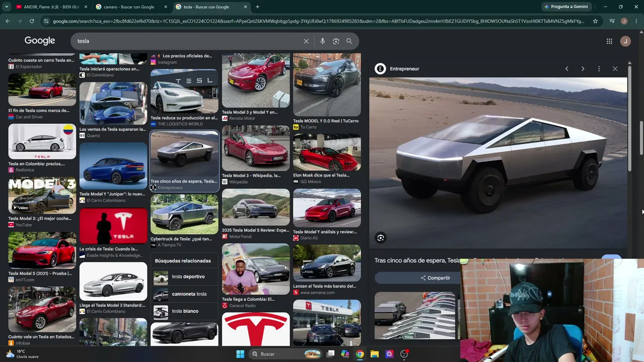The image size is (644, 362).
Task: Show the previous image in the preview panel
Action: coord(567,69)
